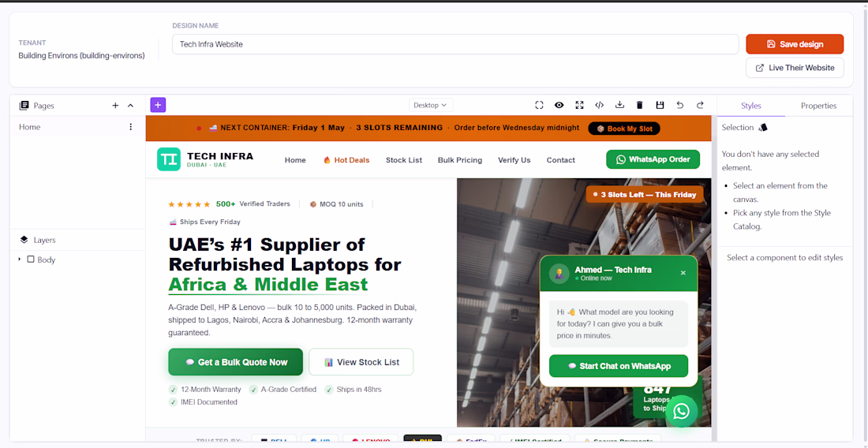Clear canvas with the trash icon
This screenshot has height=448, width=868.
pos(640,105)
